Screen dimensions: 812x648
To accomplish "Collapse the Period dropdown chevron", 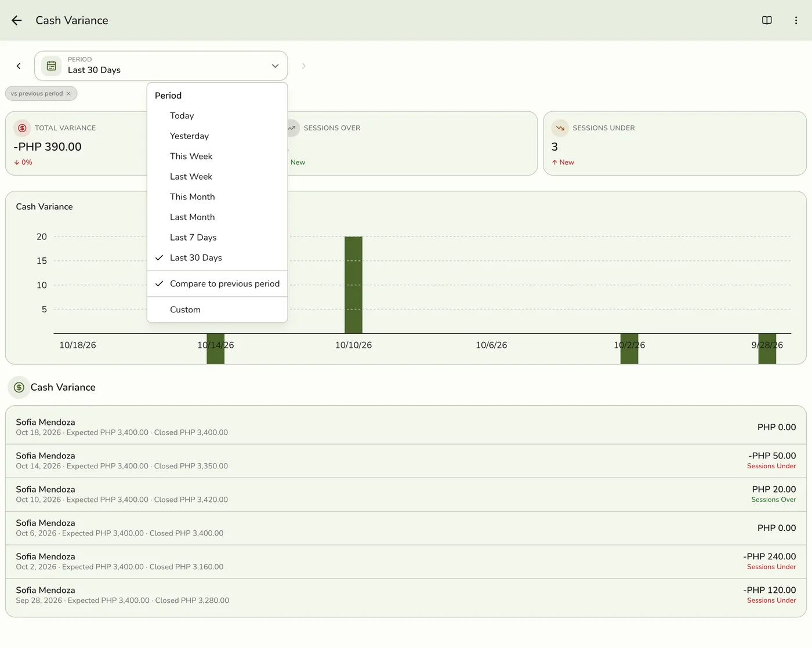I will point(275,66).
